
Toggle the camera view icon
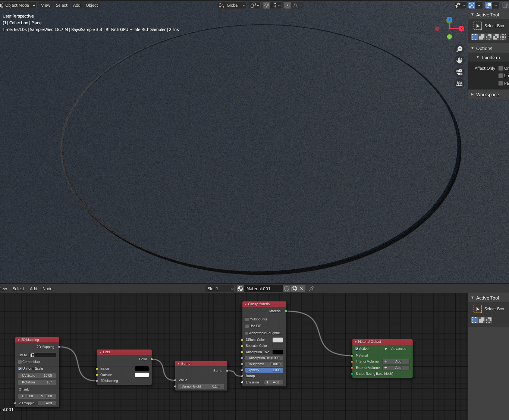click(x=459, y=72)
